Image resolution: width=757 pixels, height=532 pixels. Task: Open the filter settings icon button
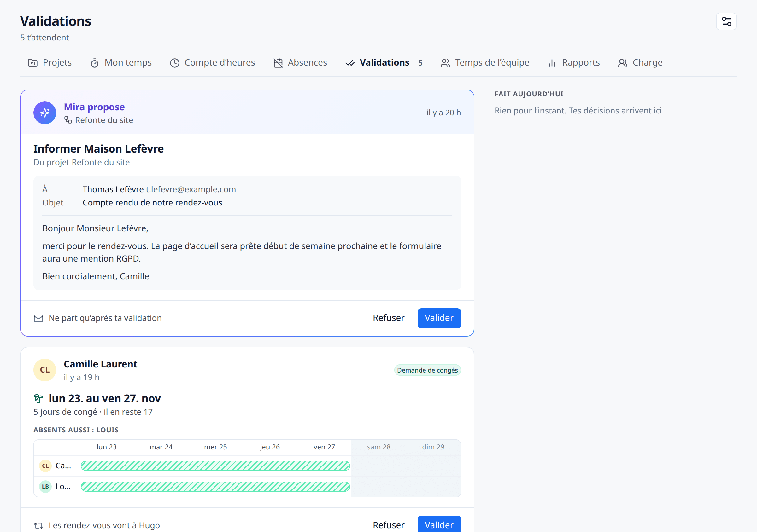point(726,21)
